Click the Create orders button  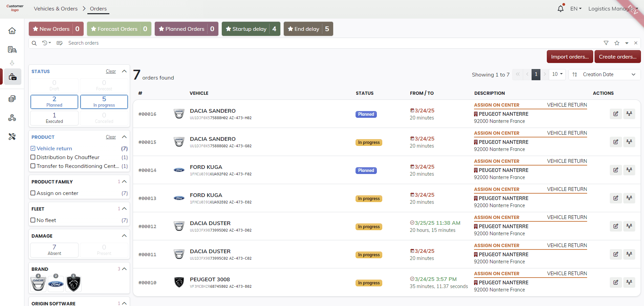pyautogui.click(x=617, y=57)
